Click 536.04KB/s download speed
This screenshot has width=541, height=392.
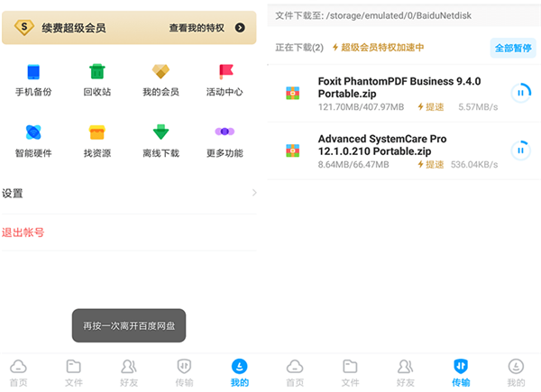point(474,165)
